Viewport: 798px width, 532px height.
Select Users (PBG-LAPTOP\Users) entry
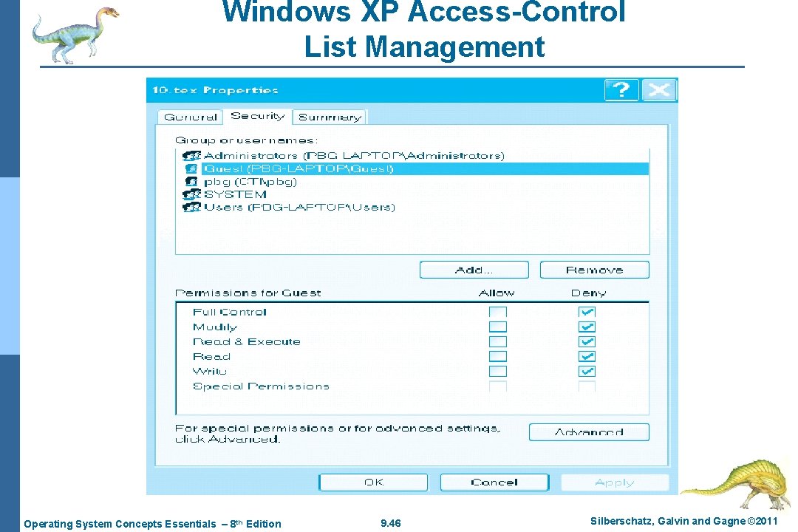pos(299,207)
